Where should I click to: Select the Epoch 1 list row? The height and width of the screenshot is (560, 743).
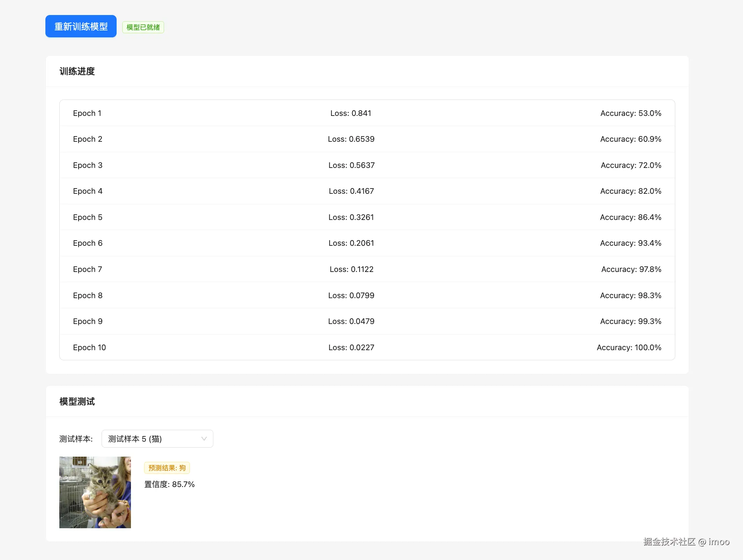pyautogui.click(x=367, y=113)
